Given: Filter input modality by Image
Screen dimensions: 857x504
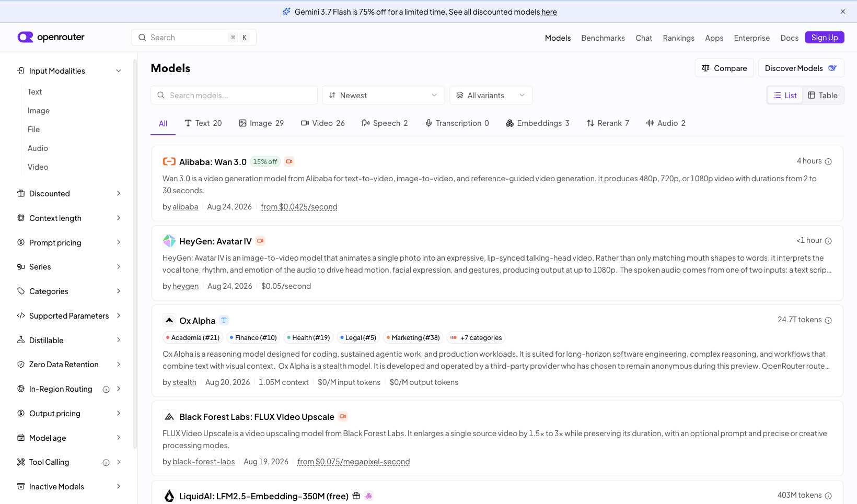Looking at the screenshot, I should [x=39, y=111].
